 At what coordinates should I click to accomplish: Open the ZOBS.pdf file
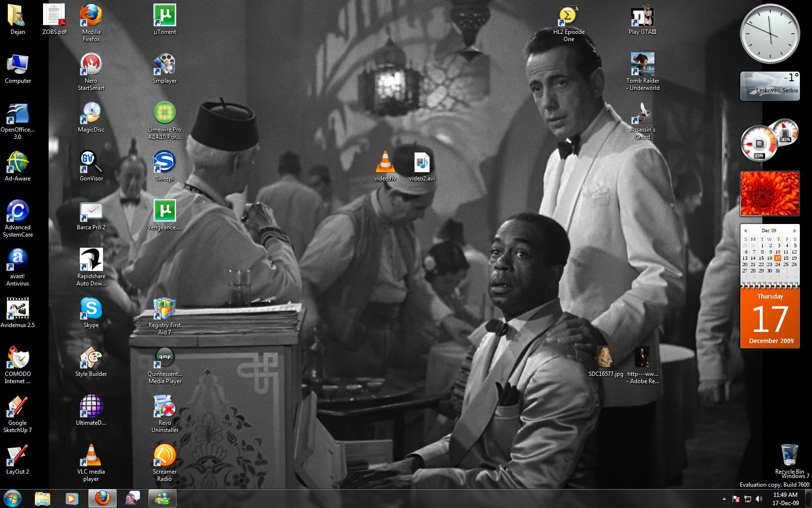point(54,19)
